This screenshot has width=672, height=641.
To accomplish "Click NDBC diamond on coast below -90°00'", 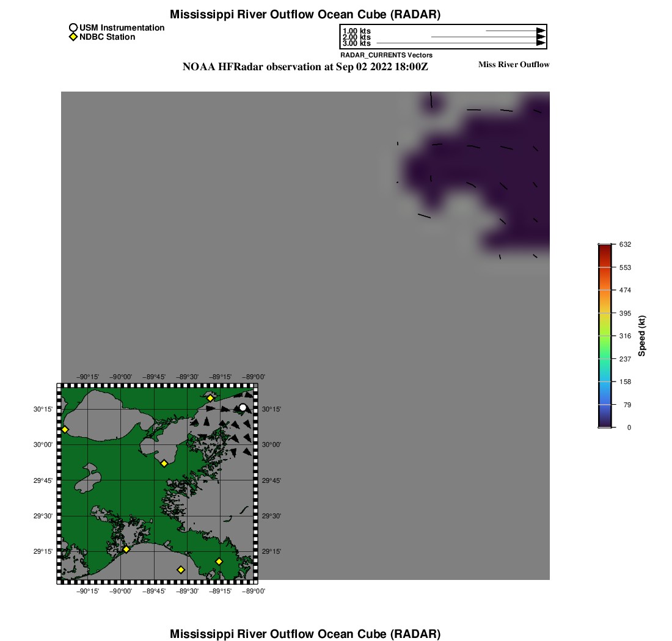I will pos(126,549).
